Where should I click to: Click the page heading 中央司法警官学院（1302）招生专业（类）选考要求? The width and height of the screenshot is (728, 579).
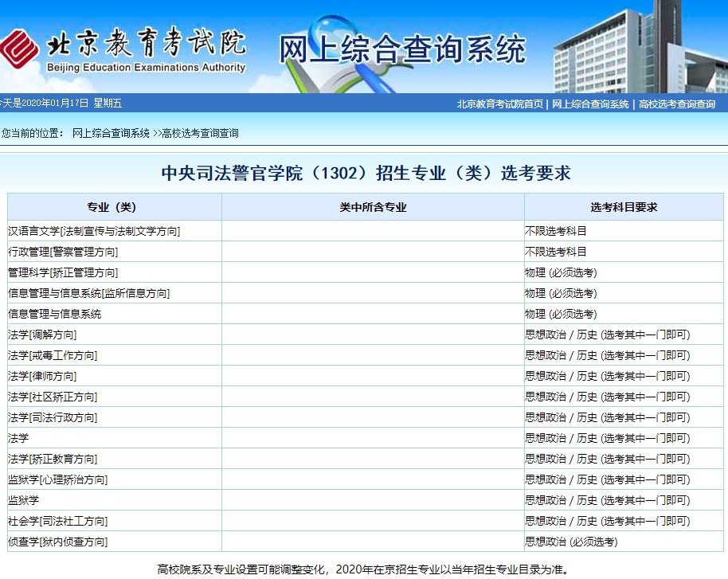tap(366, 173)
